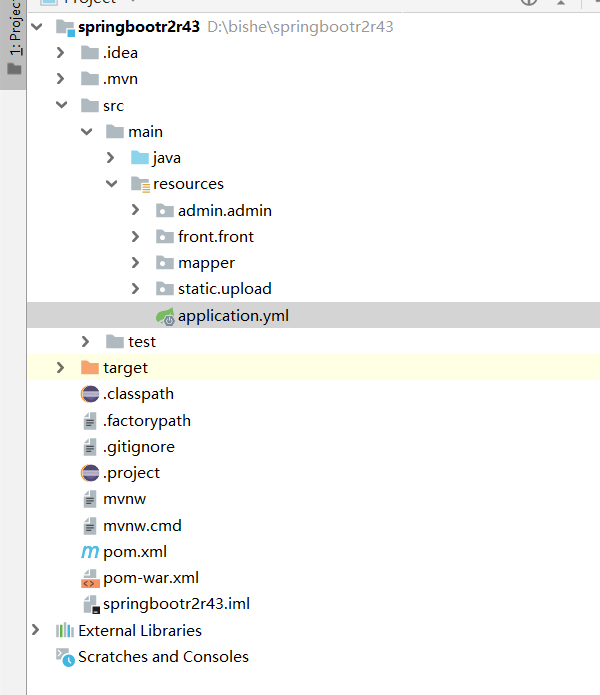The width and height of the screenshot is (600, 695).
Task: Open Scratches and Consoles icon
Action: [x=65, y=657]
